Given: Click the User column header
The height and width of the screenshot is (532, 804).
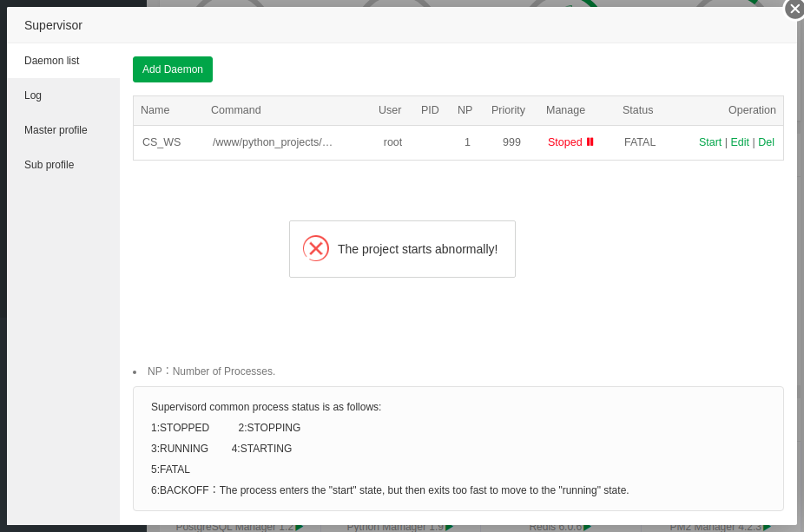Looking at the screenshot, I should 390,110.
